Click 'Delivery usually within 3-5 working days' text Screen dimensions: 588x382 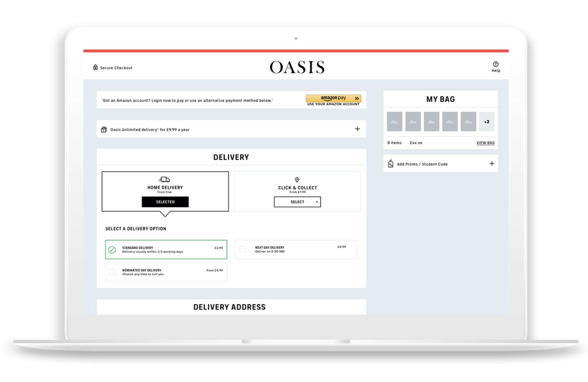[153, 252]
